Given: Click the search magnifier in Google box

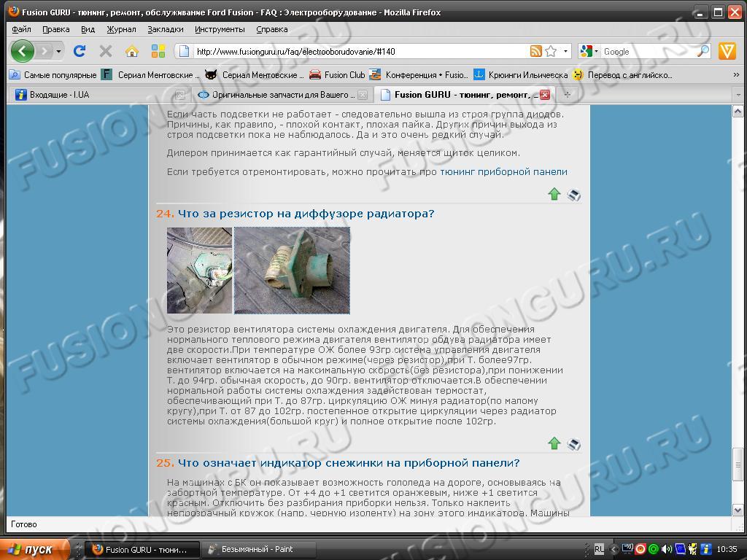Looking at the screenshot, I should (x=703, y=51).
